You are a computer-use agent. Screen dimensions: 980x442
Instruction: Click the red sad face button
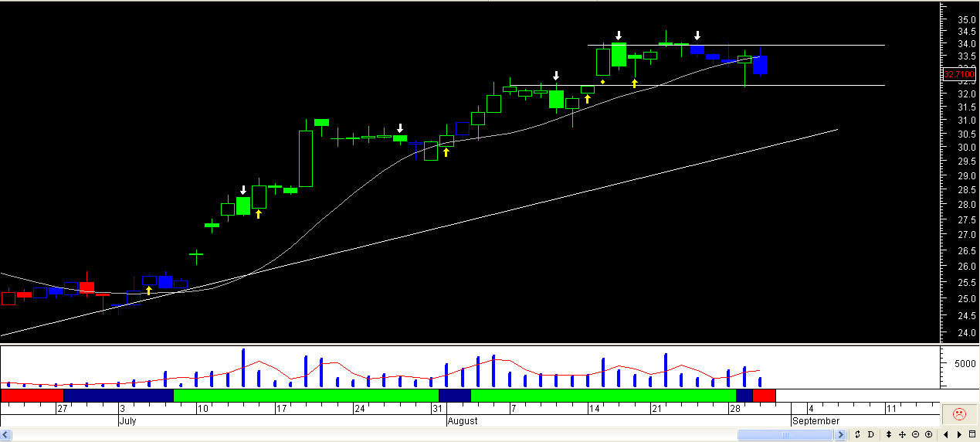click(959, 414)
